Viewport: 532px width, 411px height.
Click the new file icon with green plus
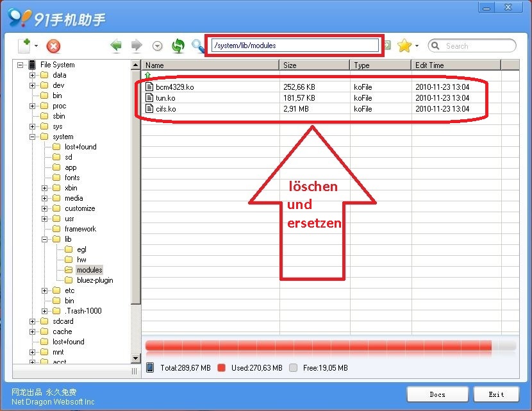click(24, 46)
